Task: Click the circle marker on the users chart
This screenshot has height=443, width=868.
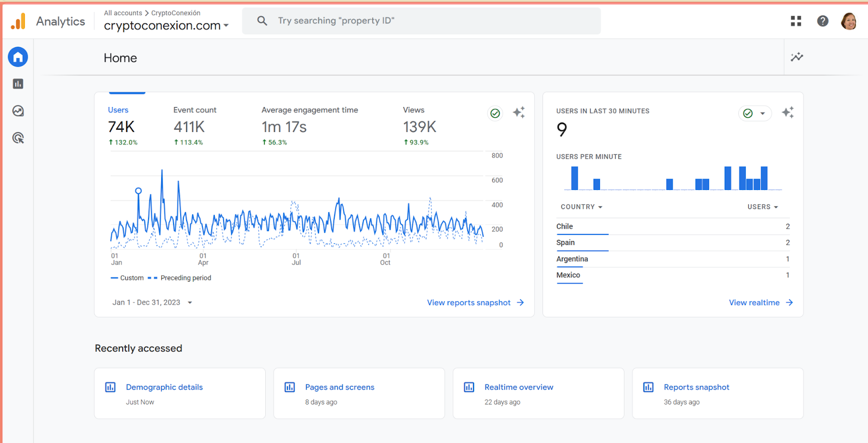Action: (138, 191)
